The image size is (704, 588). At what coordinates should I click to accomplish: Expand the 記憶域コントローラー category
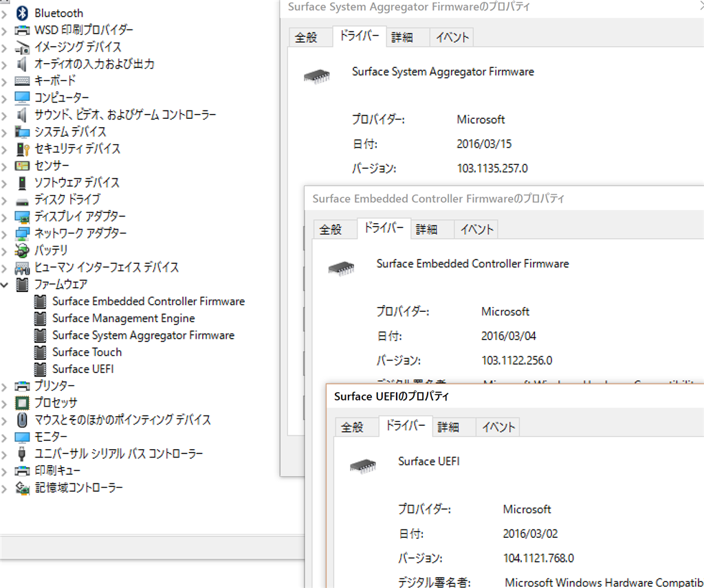pos(5,488)
